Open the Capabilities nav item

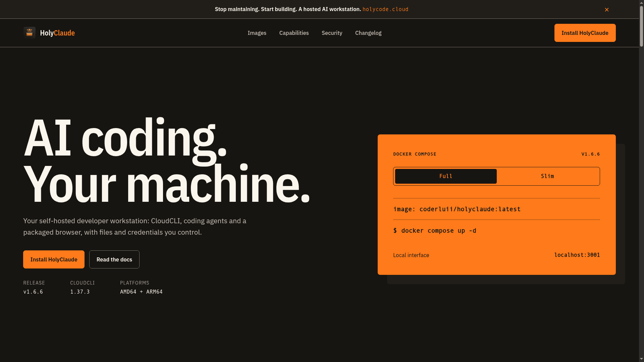(294, 33)
